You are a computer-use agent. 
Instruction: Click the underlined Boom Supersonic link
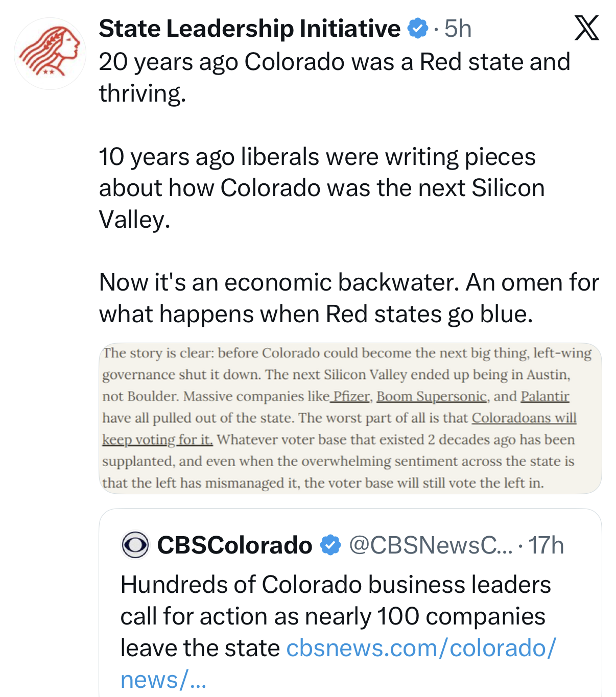click(x=431, y=396)
